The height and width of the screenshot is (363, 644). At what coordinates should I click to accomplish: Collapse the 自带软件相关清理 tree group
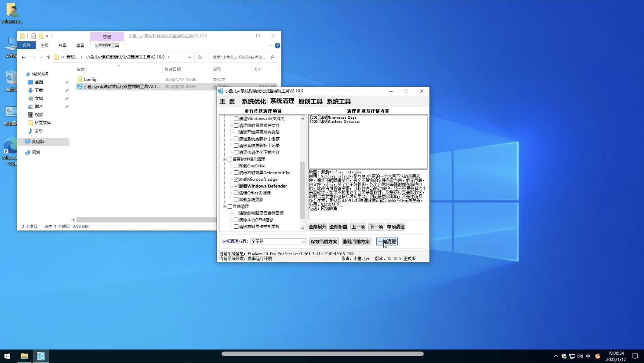(224, 159)
